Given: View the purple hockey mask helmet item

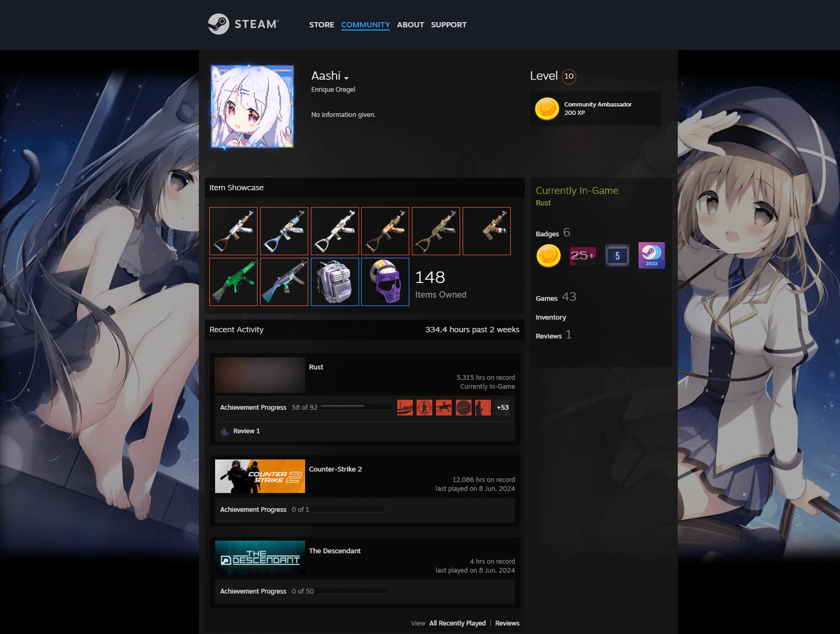Looking at the screenshot, I should [x=385, y=282].
